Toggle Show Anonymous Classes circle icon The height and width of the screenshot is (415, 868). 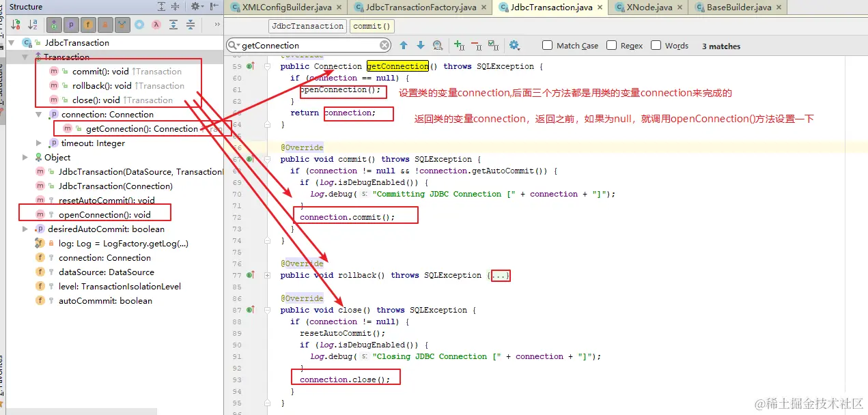[x=139, y=25]
